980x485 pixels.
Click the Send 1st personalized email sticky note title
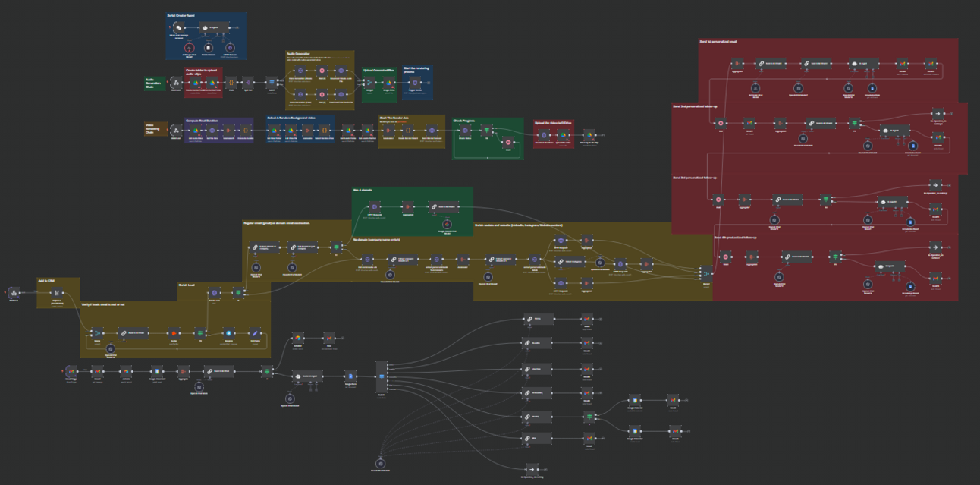718,41
